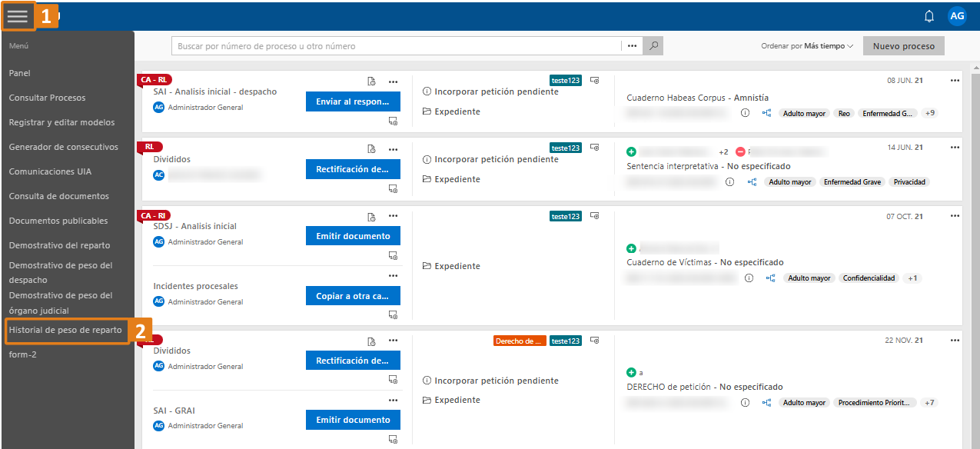This screenshot has height=449, width=980.
Task: Click Emitir documento for SDSJ - Analisis inicial
Action: (x=353, y=236)
